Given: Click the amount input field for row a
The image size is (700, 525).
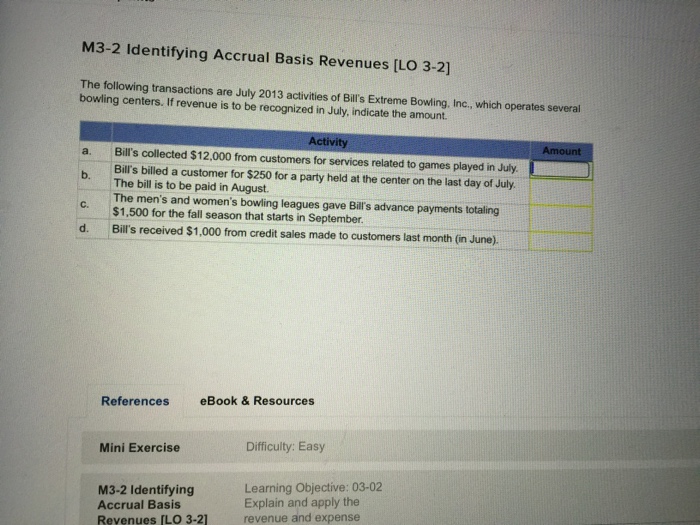Looking at the screenshot, I should coord(560,170).
